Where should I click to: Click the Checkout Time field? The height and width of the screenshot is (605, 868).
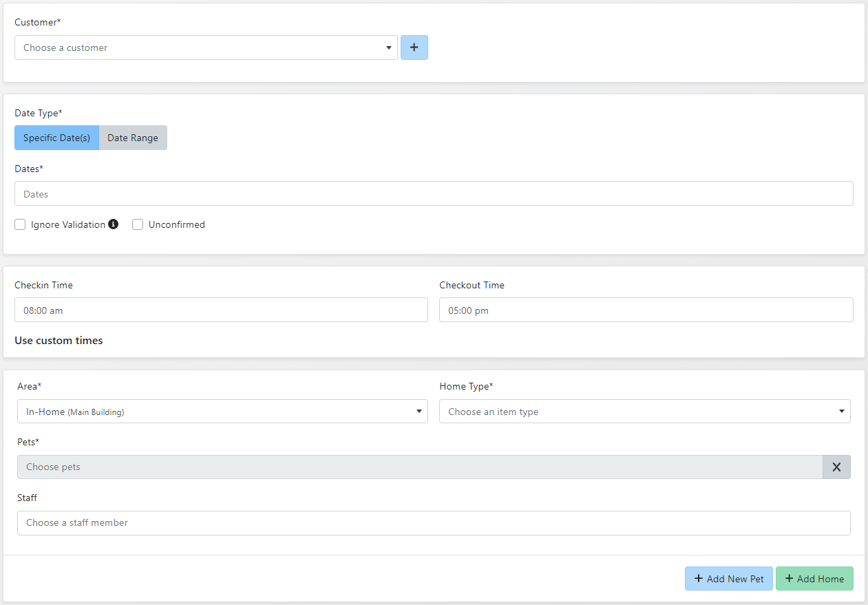pyautogui.click(x=646, y=310)
